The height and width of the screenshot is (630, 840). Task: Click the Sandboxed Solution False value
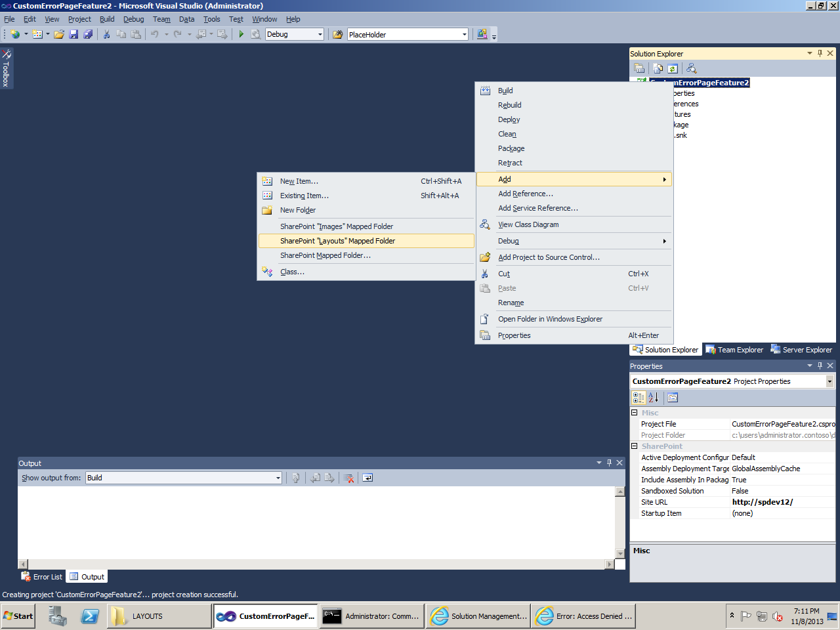coord(740,491)
